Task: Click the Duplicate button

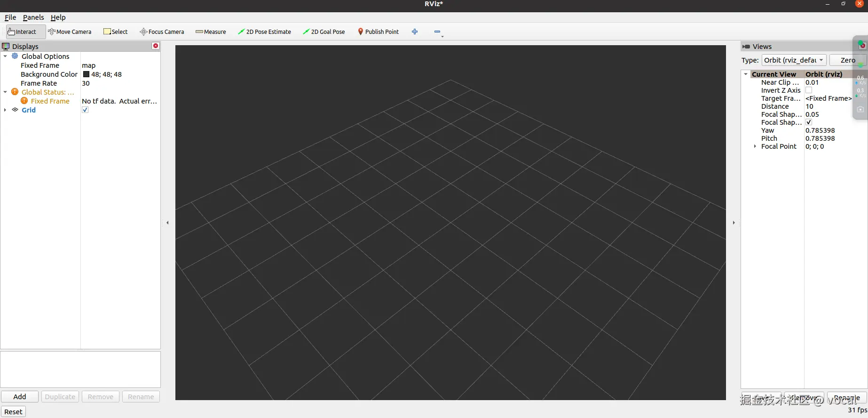Action: pyautogui.click(x=60, y=396)
